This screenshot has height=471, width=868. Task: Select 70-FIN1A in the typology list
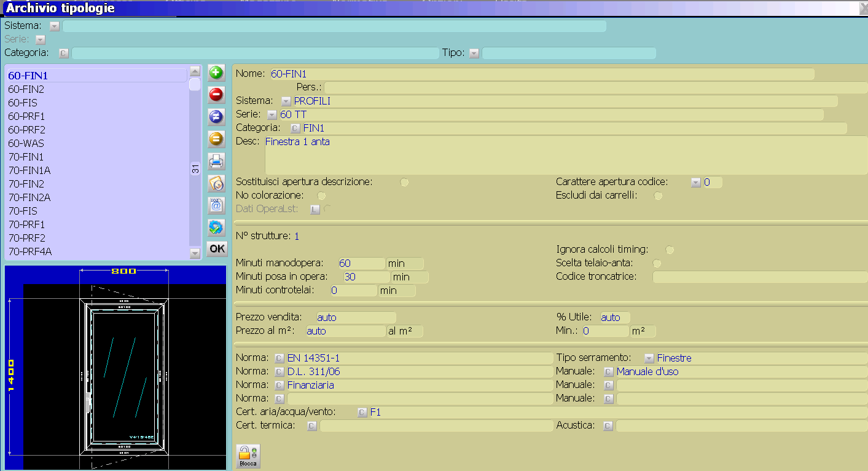[x=96, y=170]
